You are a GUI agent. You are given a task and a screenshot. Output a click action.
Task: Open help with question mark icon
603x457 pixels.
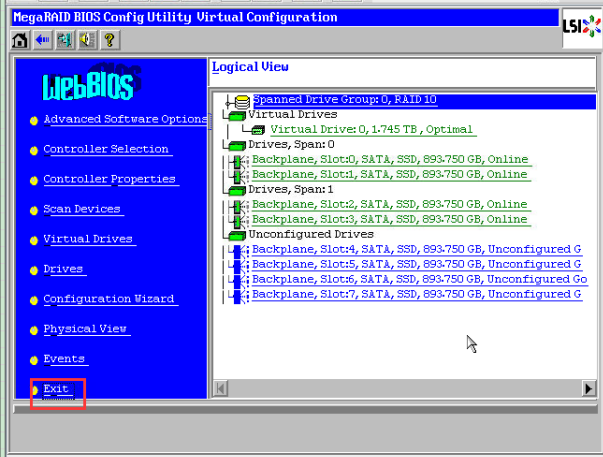point(108,40)
